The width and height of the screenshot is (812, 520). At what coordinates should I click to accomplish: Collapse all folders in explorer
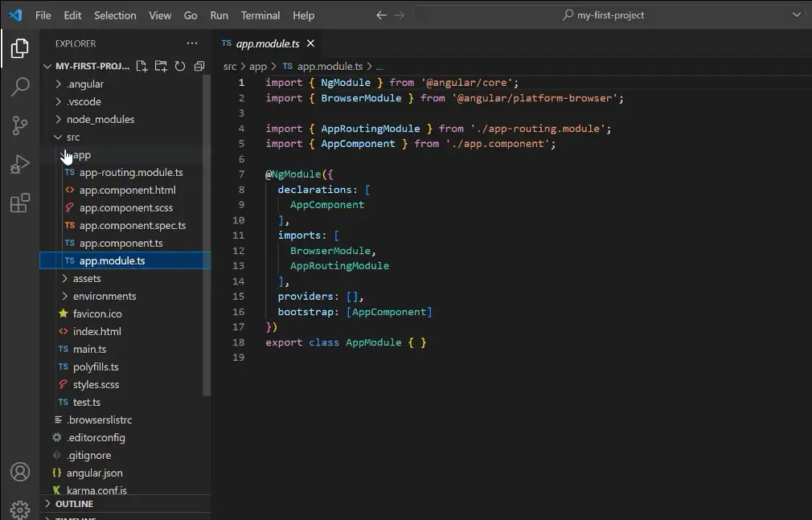pos(199,66)
